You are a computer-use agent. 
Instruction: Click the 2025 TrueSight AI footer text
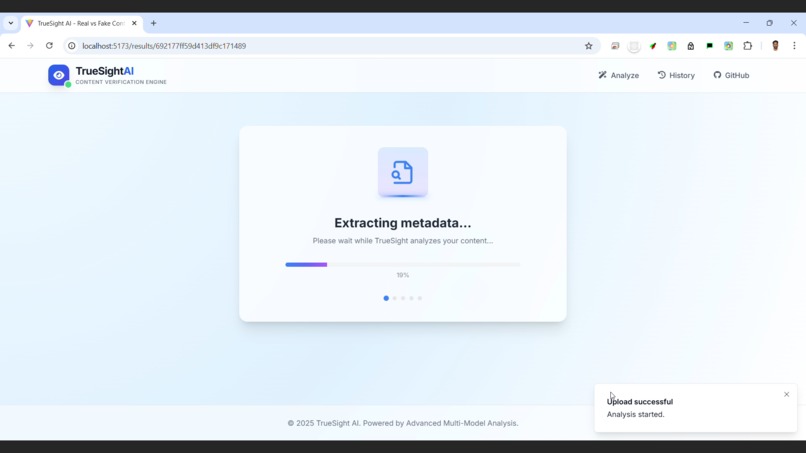coord(402,423)
